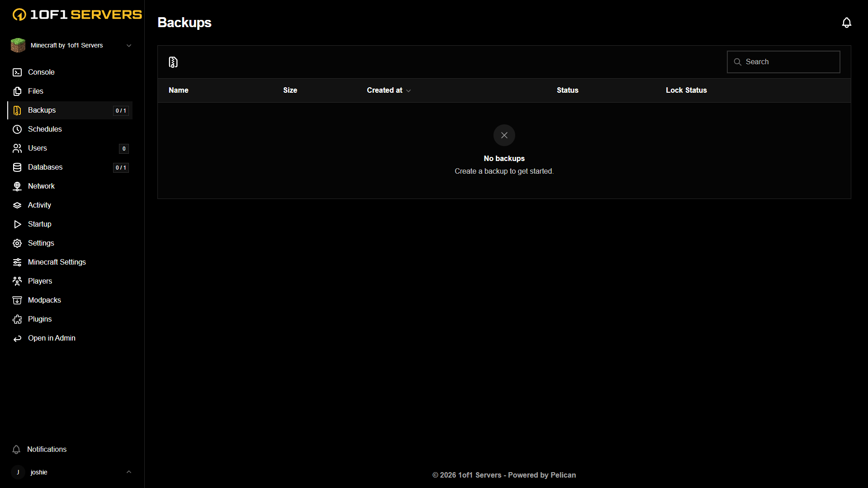Click the Databases cylinder icon
Image resolution: width=868 pixels, height=488 pixels.
tap(17, 167)
